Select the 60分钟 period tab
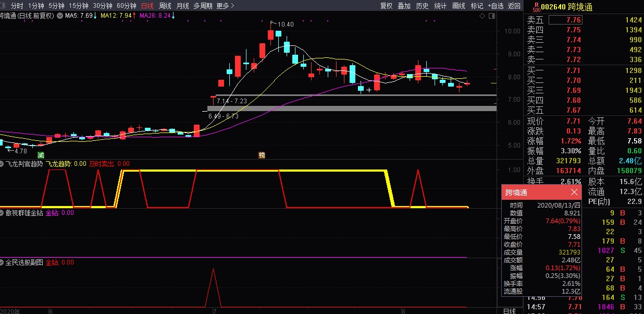This screenshot has height=314, width=644. click(x=127, y=6)
